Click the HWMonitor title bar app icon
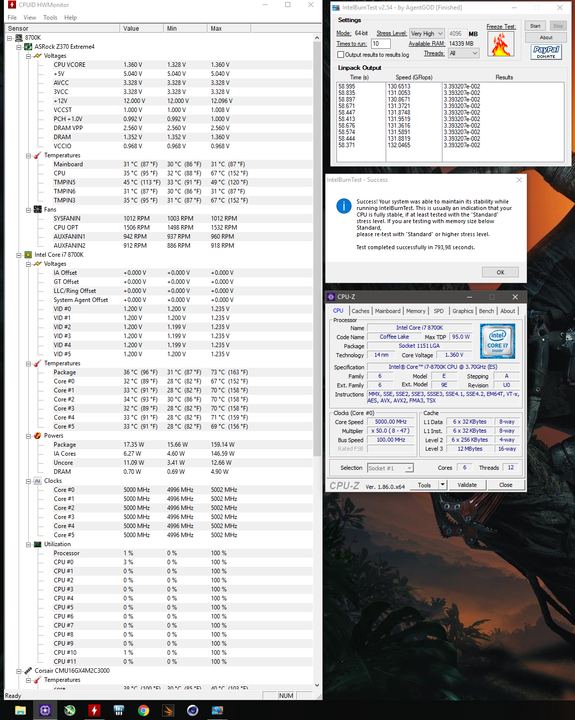Screen dimensions: 575x720 click(11, 5)
